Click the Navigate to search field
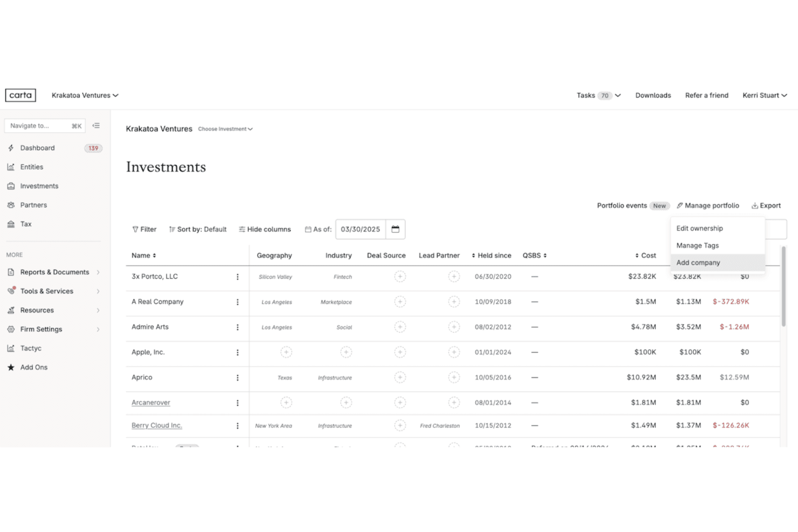Image resolution: width=798 pixels, height=532 pixels. [x=45, y=126]
